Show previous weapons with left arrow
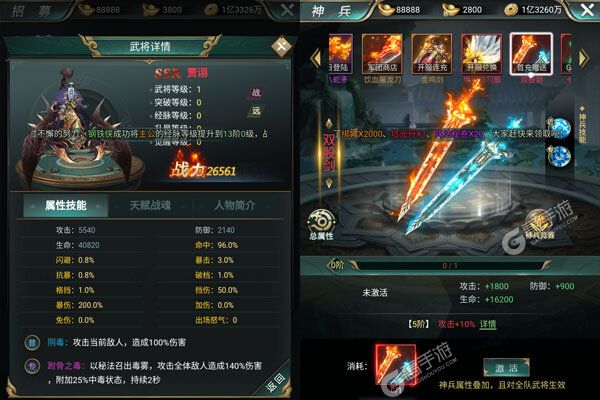This screenshot has height=400, width=600. pos(316,58)
